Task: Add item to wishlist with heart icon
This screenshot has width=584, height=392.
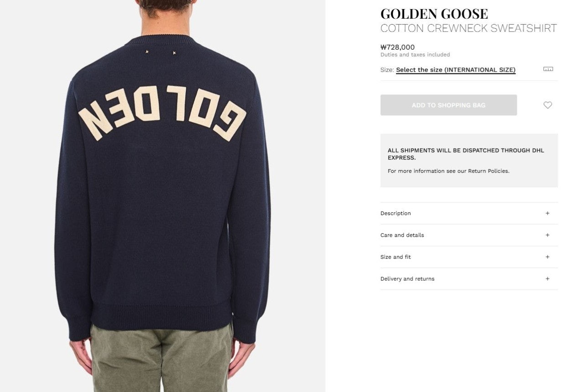Action: click(x=547, y=105)
